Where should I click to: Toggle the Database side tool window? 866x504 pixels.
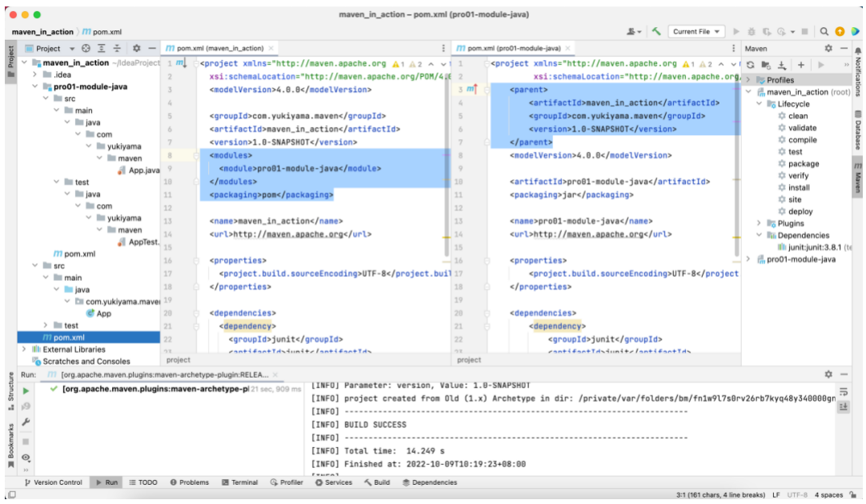point(858,130)
